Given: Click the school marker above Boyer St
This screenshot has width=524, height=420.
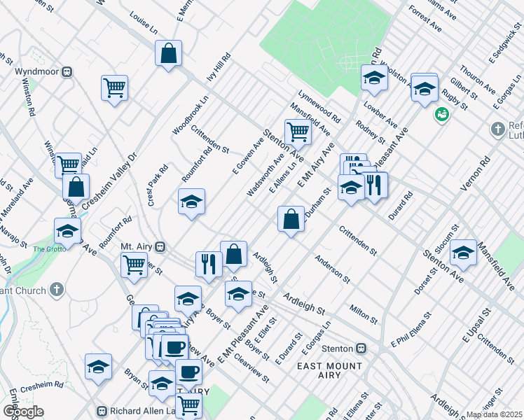Looking at the screenshot, I should [188, 299].
